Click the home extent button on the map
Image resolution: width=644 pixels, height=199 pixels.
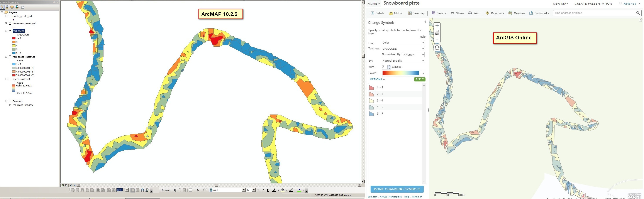point(437,33)
